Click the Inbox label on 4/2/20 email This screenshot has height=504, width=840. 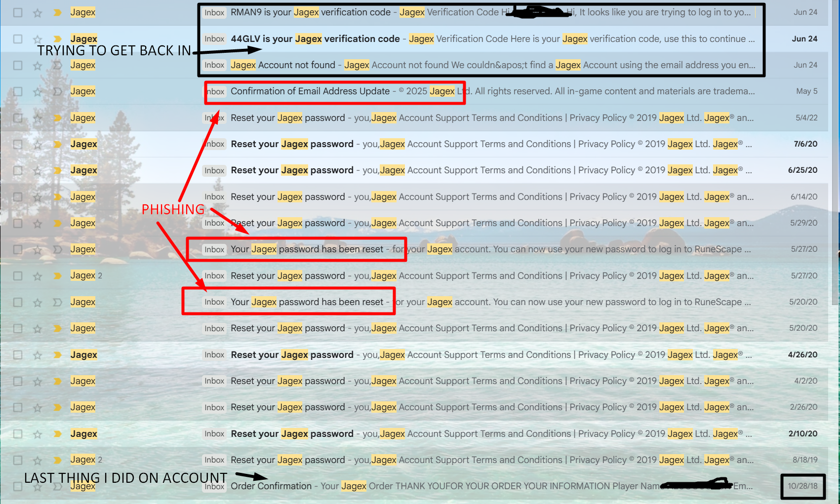tap(214, 381)
